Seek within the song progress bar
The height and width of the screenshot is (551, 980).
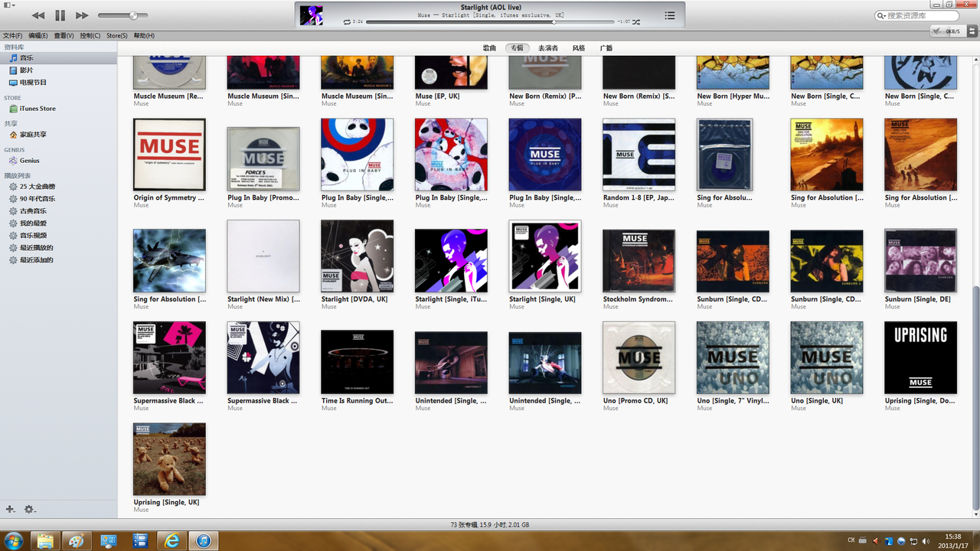(490, 22)
